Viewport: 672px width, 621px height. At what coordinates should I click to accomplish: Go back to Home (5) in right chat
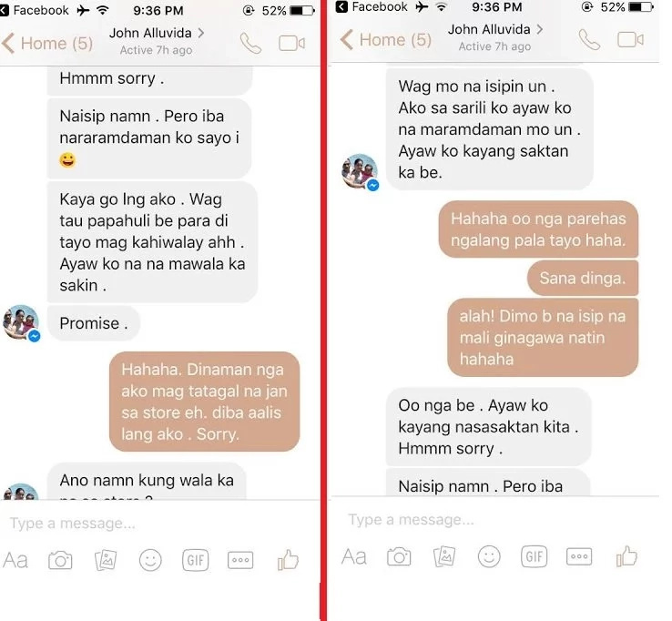pos(386,40)
